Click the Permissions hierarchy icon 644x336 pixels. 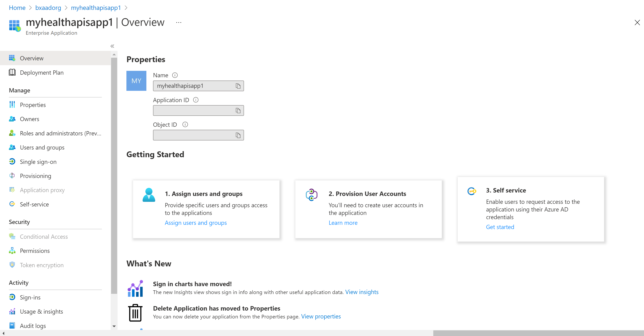[12, 250]
